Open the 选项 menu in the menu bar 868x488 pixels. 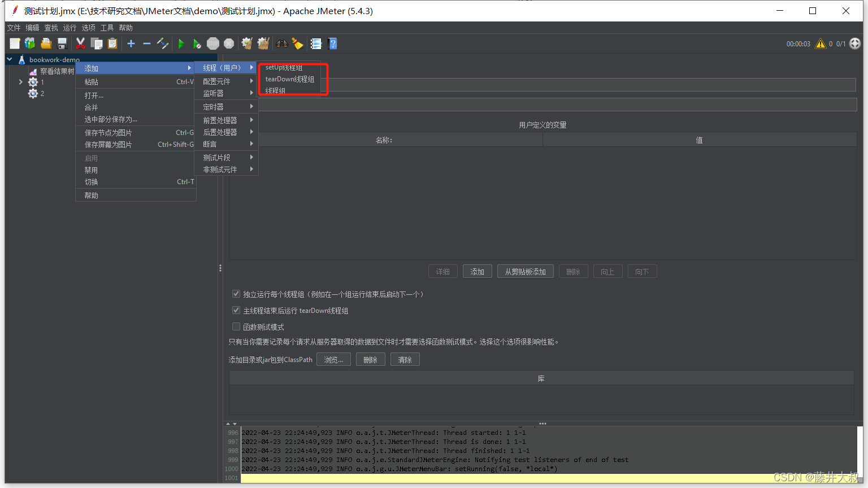tap(88, 28)
